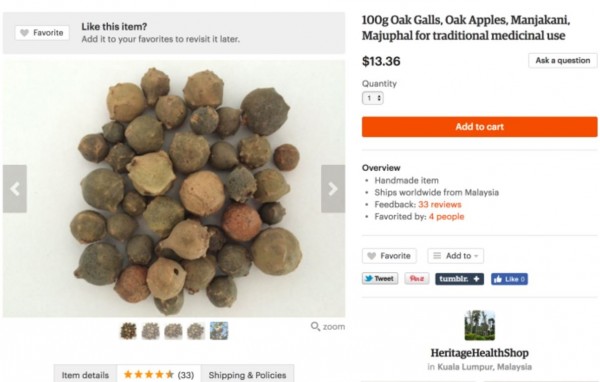
Task: Open the star ratings reviews tab
Action: click(159, 374)
